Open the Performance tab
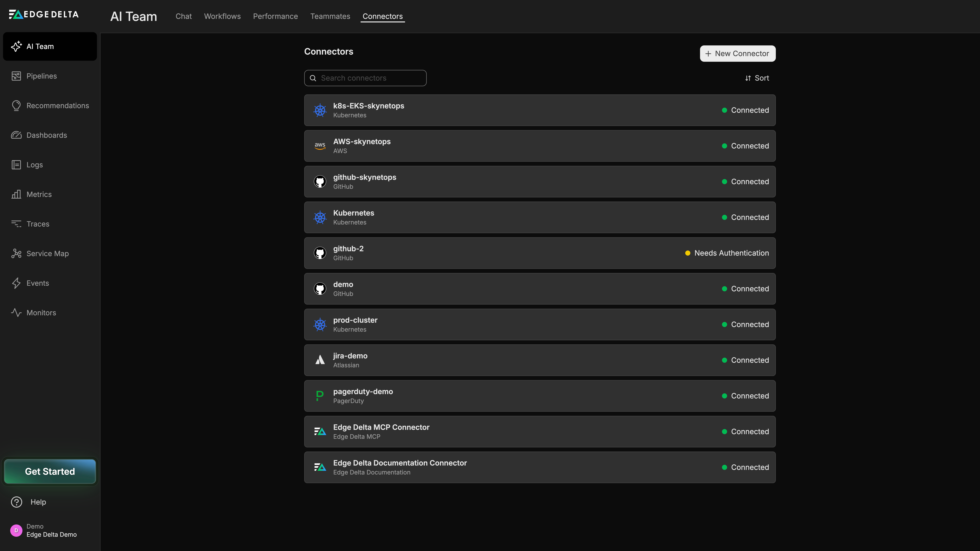This screenshot has width=980, height=551. 275,16
